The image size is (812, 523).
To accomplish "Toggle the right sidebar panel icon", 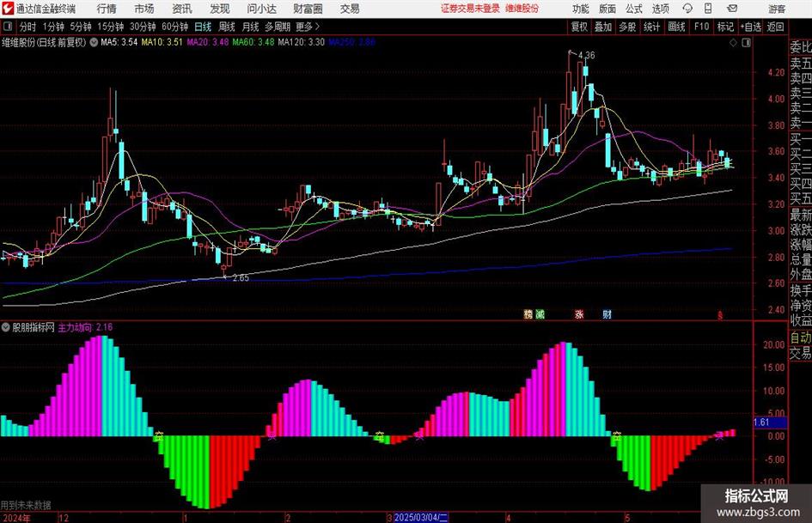I will coord(746,42).
